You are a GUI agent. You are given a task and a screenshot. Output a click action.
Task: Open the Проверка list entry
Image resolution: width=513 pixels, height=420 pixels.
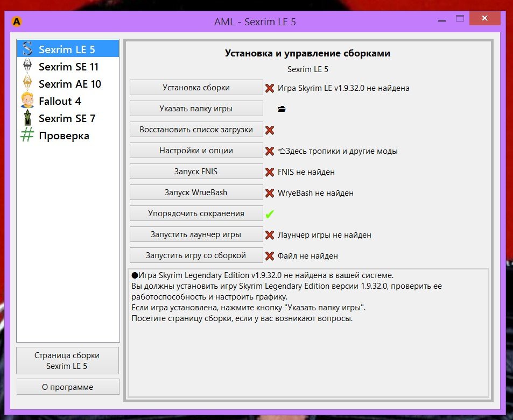pos(64,136)
